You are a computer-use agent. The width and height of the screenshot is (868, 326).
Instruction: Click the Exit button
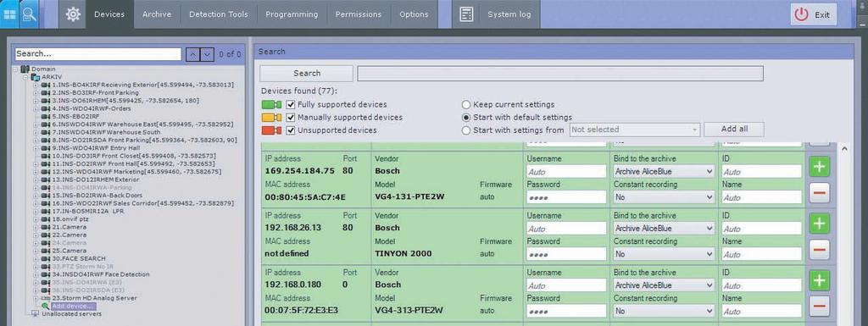pos(813,15)
